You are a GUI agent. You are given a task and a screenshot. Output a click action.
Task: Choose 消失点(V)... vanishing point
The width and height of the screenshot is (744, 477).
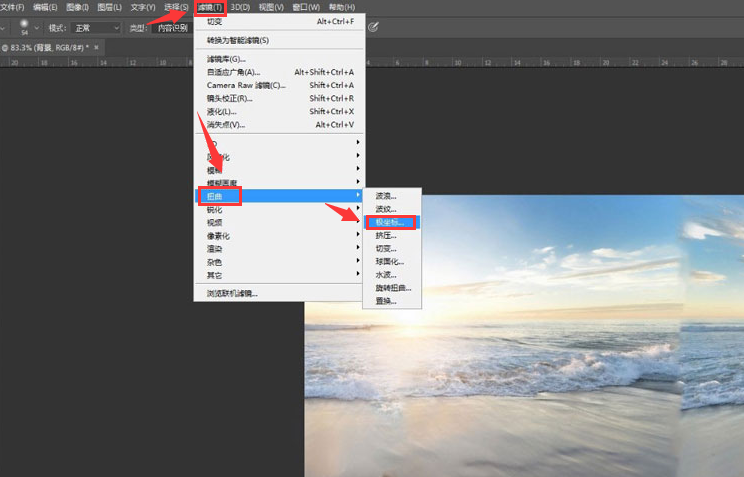(279, 125)
